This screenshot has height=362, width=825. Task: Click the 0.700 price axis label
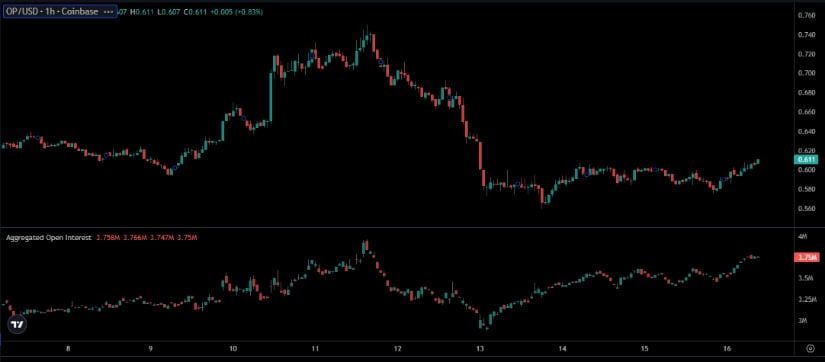(807, 73)
